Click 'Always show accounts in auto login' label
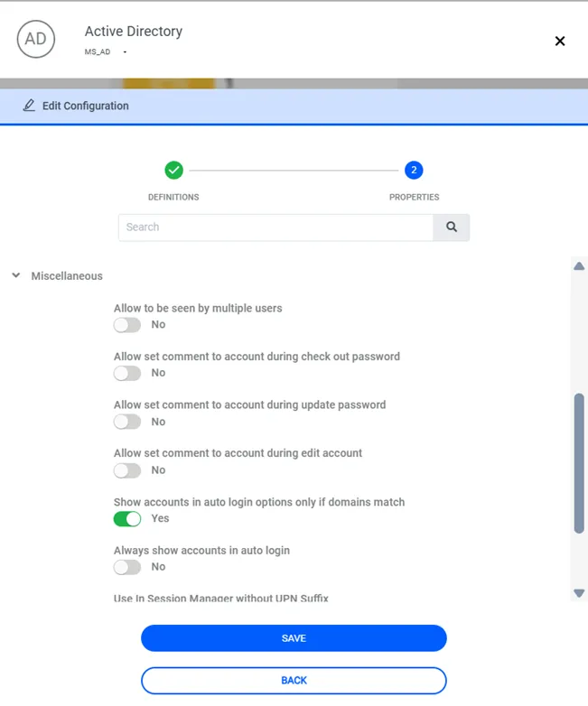The height and width of the screenshot is (706, 588). (x=201, y=551)
